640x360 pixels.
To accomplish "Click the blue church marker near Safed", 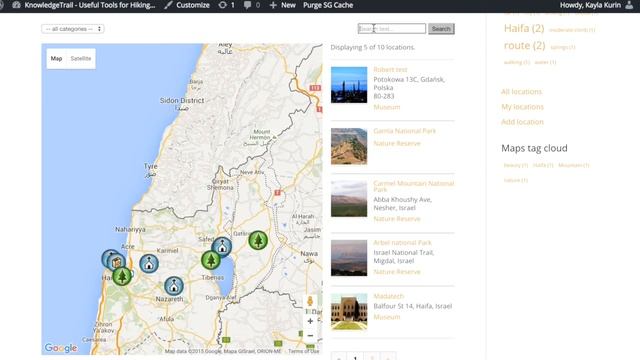I will tap(222, 247).
